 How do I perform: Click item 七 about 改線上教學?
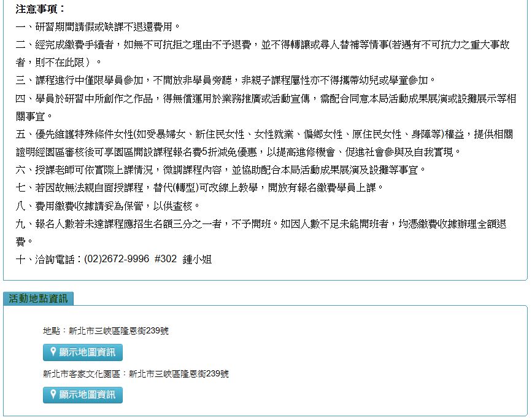199,188
